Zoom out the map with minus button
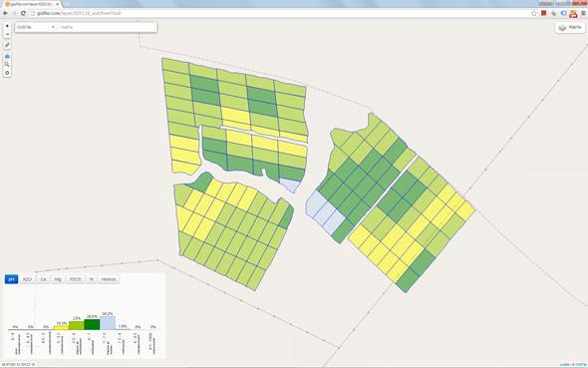Screen dimensions: 588x368 pos(7,34)
